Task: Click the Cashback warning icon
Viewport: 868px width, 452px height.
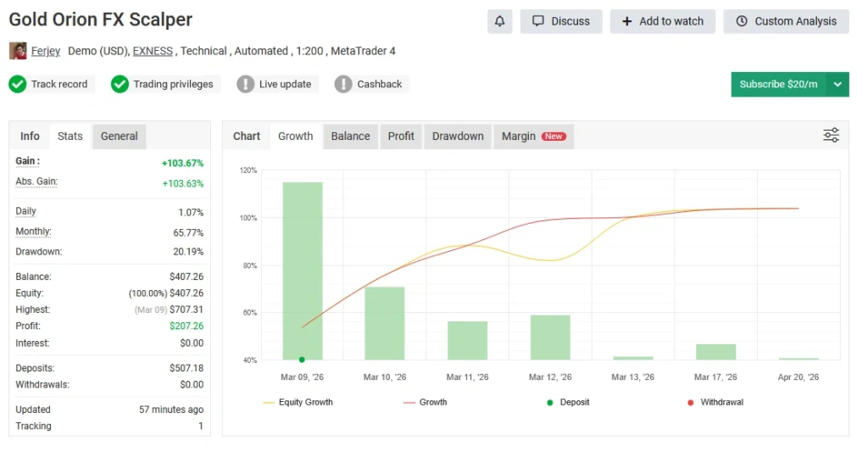Action: pyautogui.click(x=343, y=84)
